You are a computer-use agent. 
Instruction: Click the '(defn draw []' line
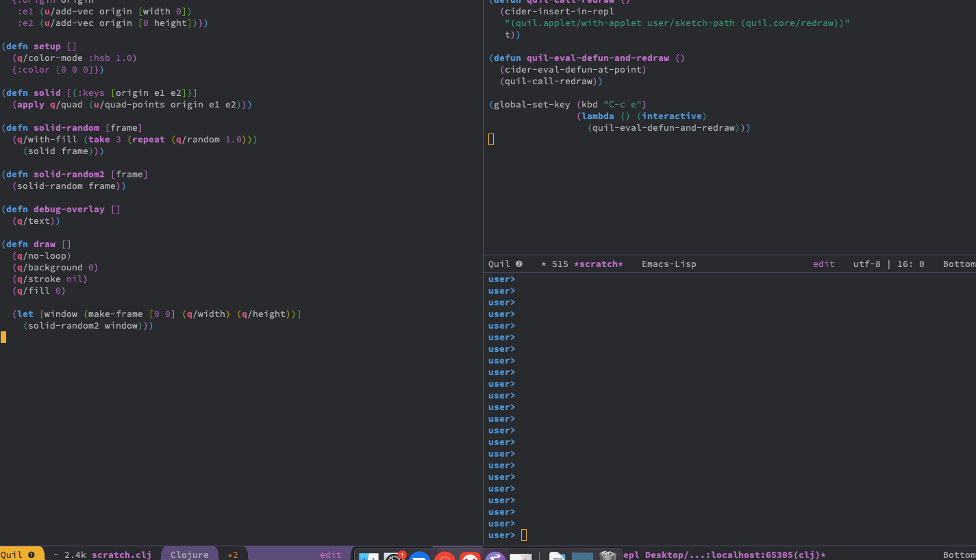(36, 244)
